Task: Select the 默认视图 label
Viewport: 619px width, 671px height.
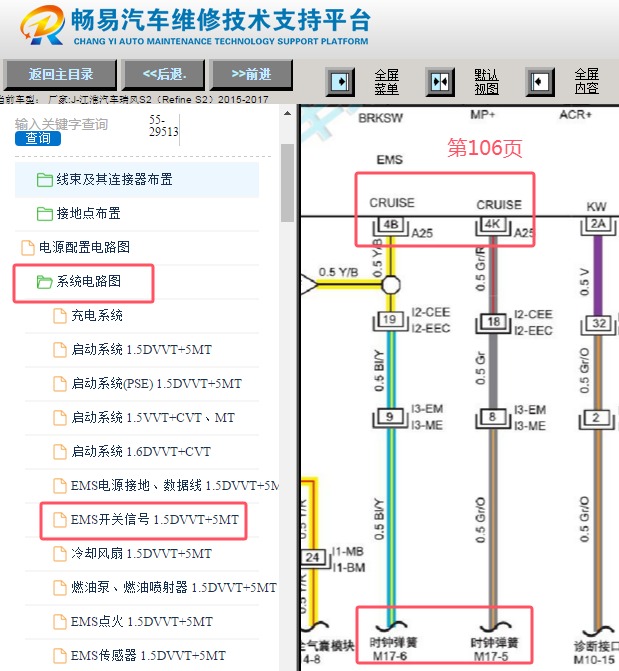Action: (487, 81)
